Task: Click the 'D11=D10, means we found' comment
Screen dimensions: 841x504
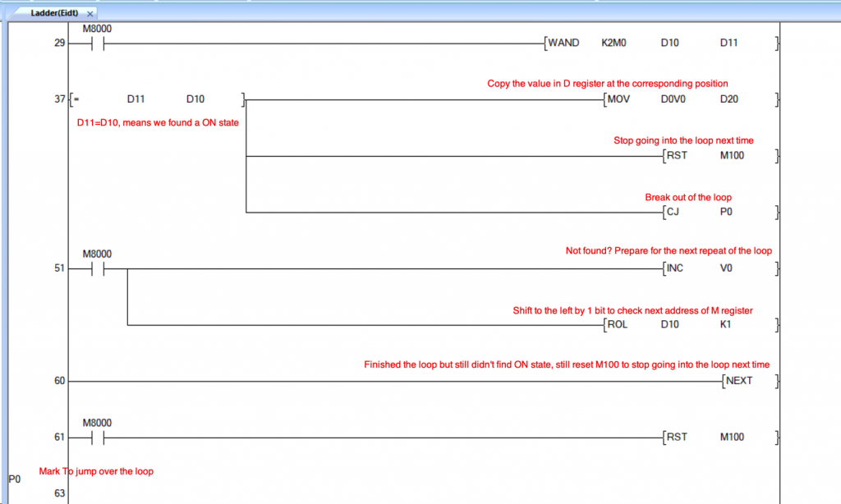Action: pos(156,121)
